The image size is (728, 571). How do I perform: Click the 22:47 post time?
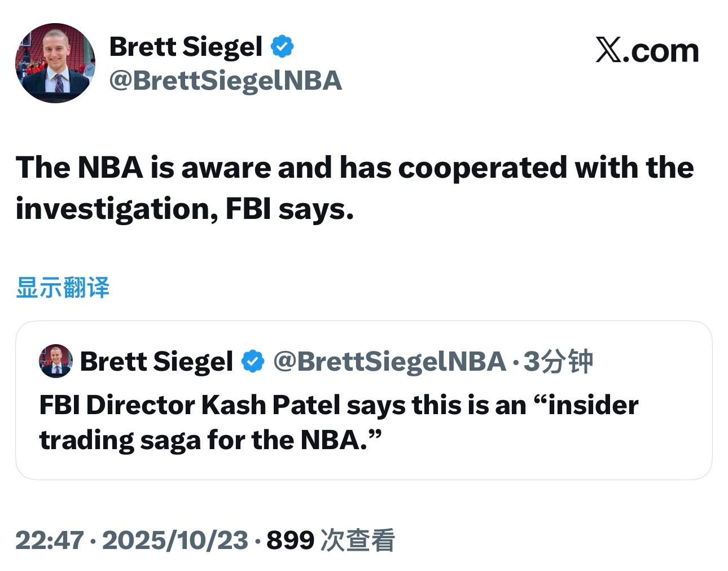[49, 540]
